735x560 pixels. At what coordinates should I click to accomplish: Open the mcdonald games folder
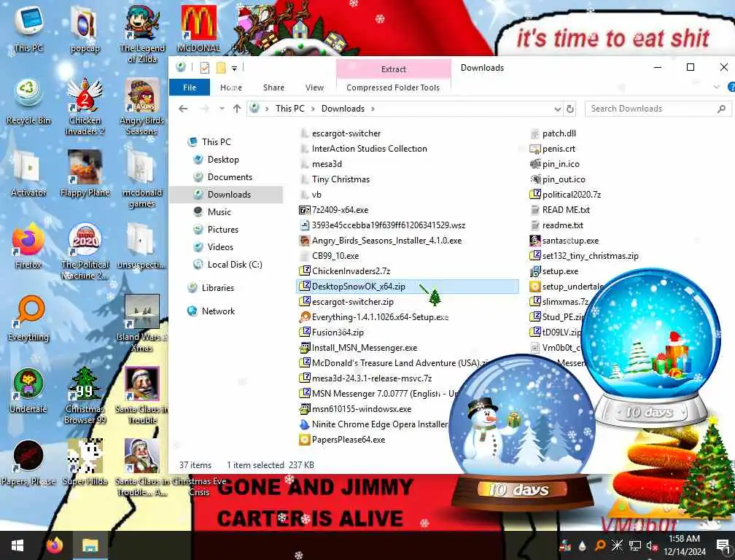point(142,178)
